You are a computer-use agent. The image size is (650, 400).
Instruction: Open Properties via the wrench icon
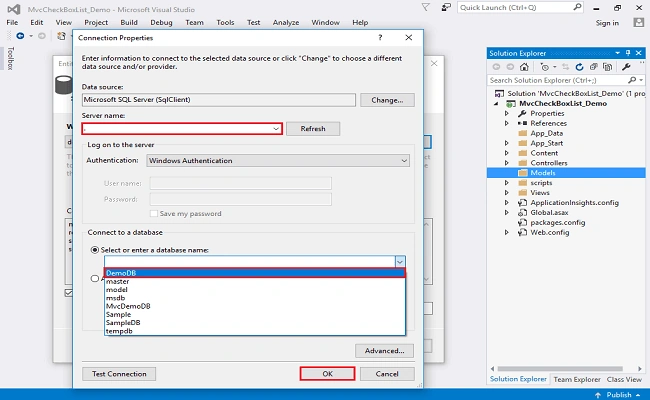(x=626, y=67)
